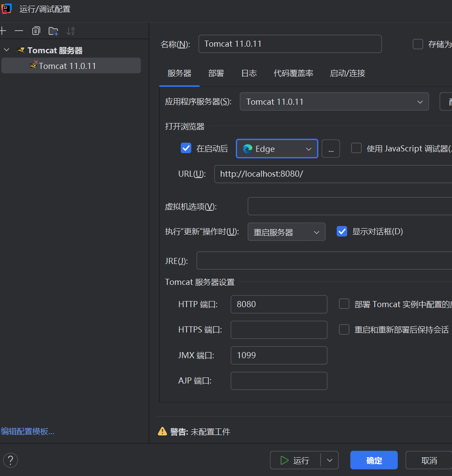
Task: Remove the selected configuration
Action: [x=19, y=31]
